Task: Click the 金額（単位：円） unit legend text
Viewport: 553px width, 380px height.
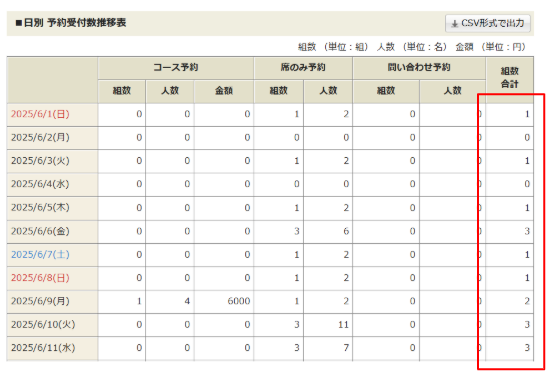Action: [491, 47]
